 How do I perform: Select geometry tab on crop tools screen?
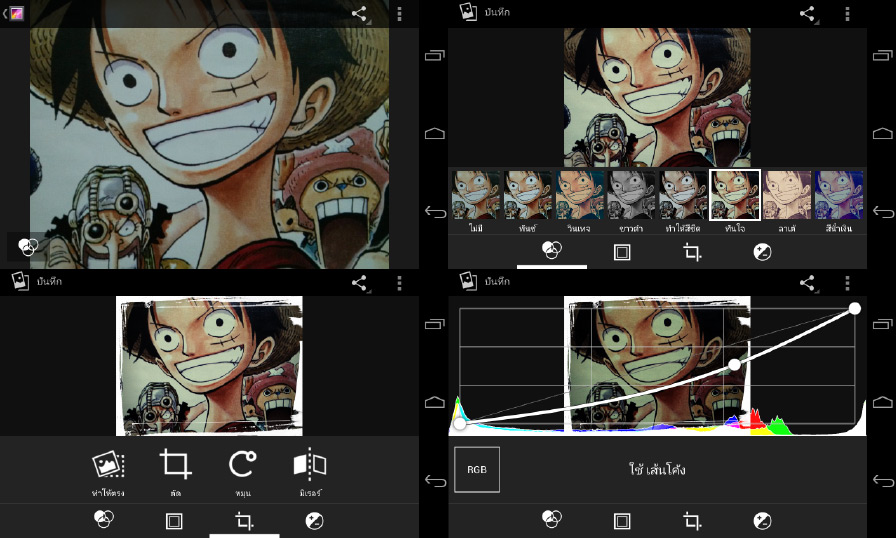(x=244, y=521)
